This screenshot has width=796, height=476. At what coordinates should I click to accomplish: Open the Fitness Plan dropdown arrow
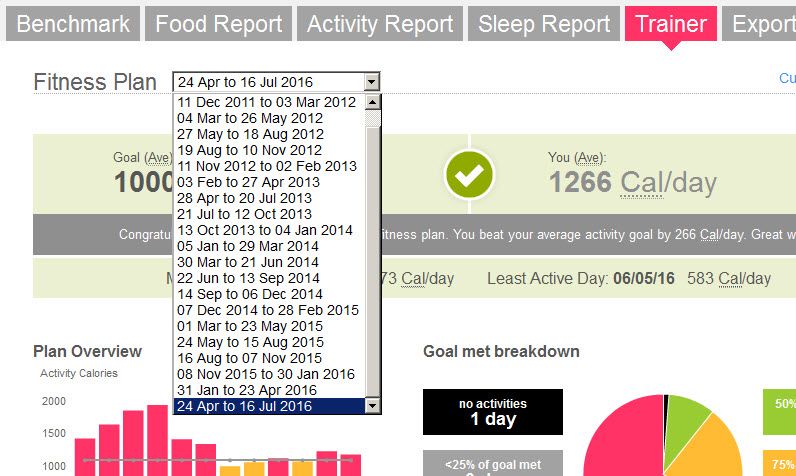click(x=372, y=82)
